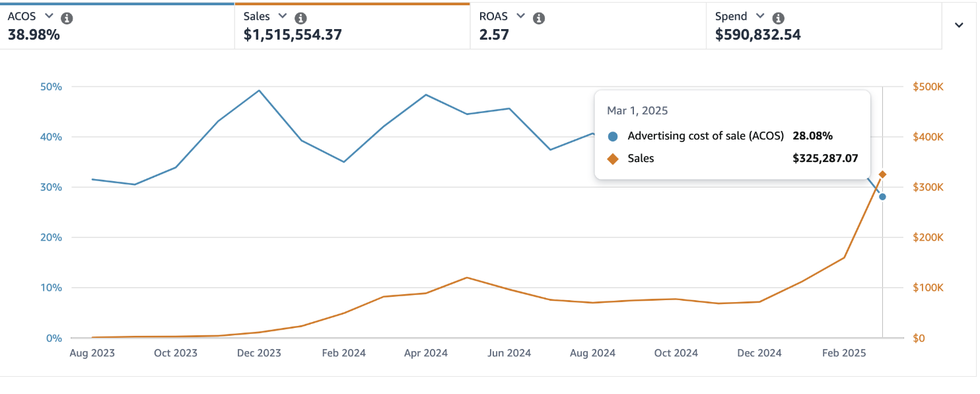Show the Spend metric info icon
Screen dimensions: 980x394
(778, 18)
